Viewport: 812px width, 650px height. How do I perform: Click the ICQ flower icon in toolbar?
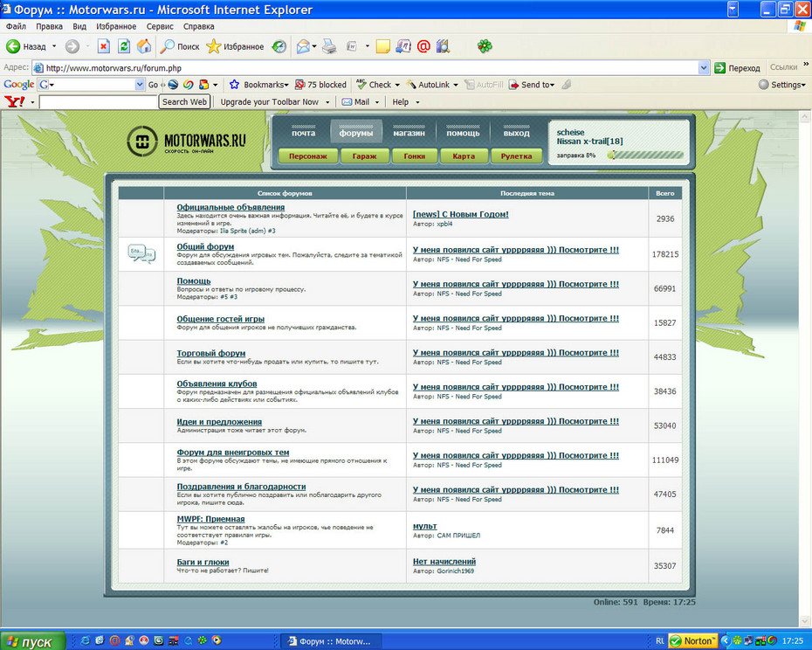[x=485, y=46]
